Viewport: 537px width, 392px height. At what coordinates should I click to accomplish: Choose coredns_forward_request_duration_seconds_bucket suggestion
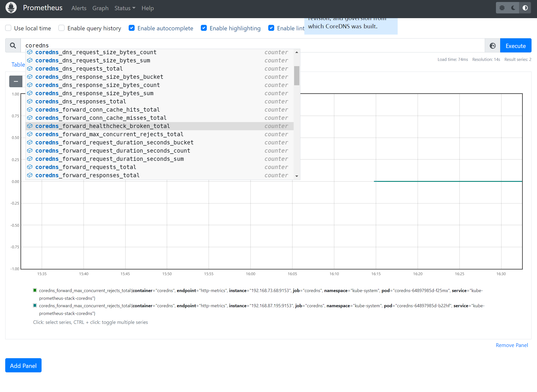(160, 142)
